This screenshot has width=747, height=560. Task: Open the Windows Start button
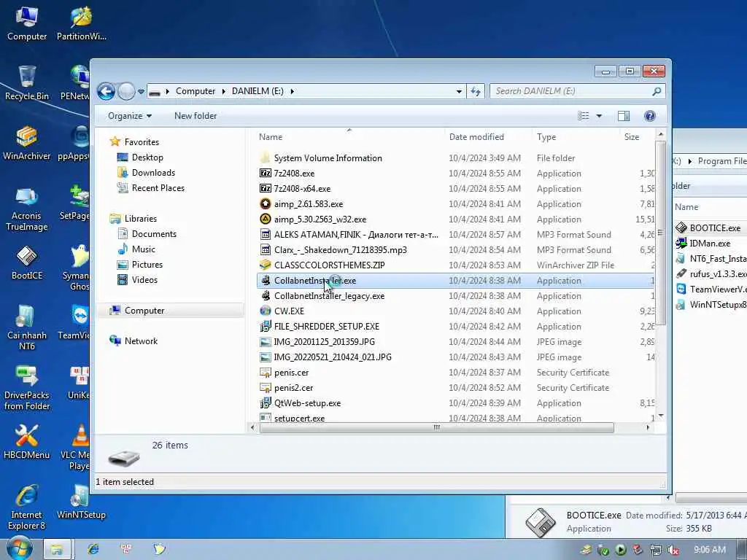click(19, 549)
